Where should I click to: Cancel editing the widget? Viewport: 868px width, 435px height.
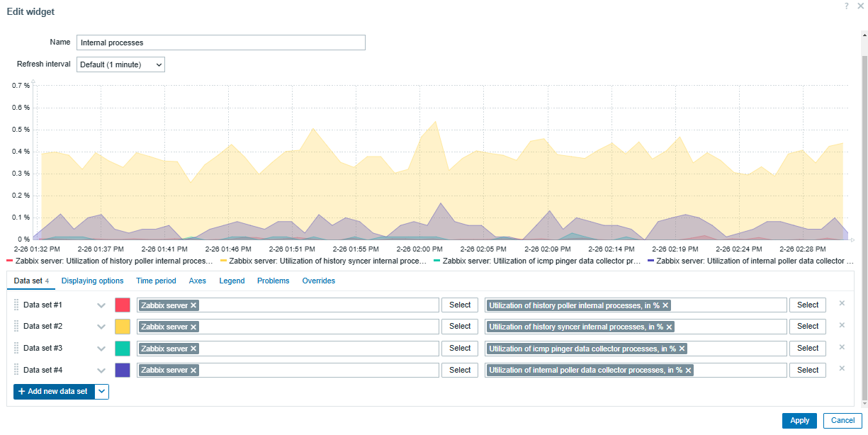(x=842, y=420)
